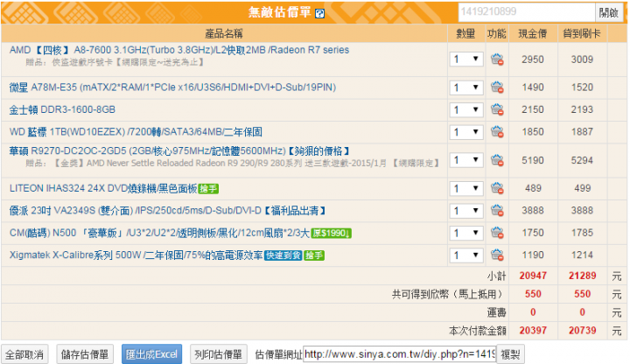
Task: Click card price 5294 for 華碩 R9270
Action: (x=582, y=160)
